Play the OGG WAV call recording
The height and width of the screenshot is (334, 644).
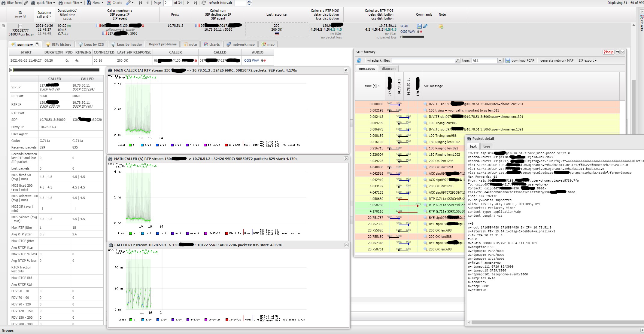tap(420, 32)
